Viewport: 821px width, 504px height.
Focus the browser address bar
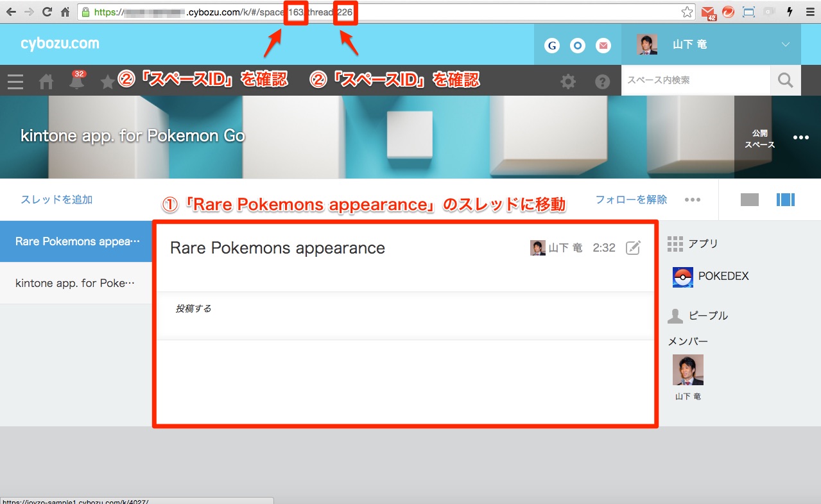point(385,12)
